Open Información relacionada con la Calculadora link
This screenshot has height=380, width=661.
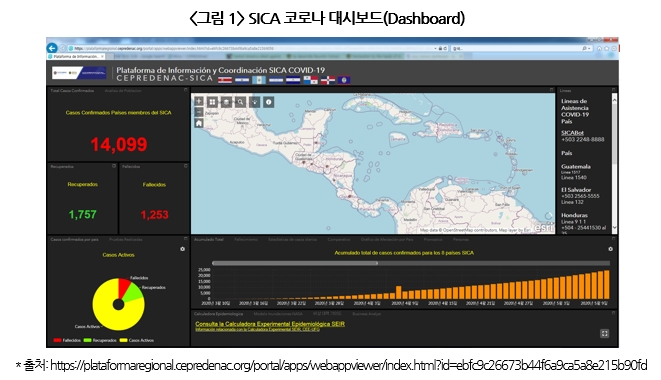click(x=257, y=329)
